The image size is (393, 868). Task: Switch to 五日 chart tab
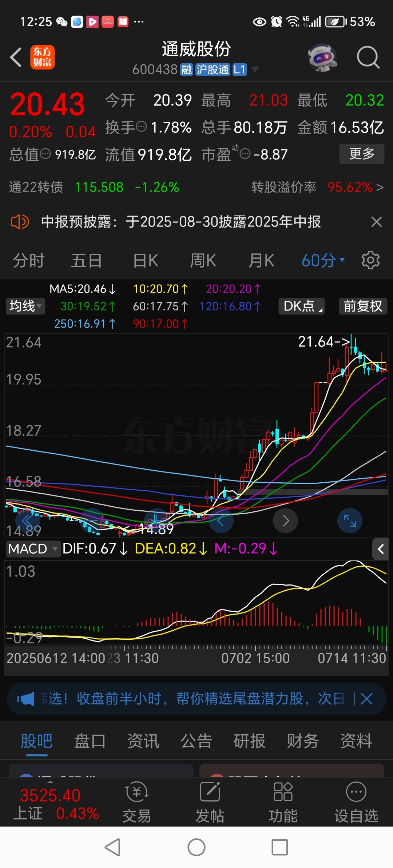86,261
